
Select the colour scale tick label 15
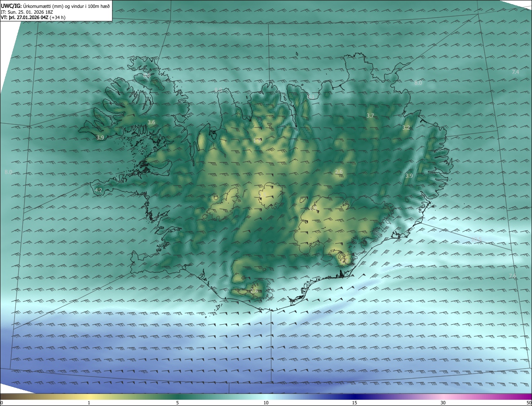point(355,403)
